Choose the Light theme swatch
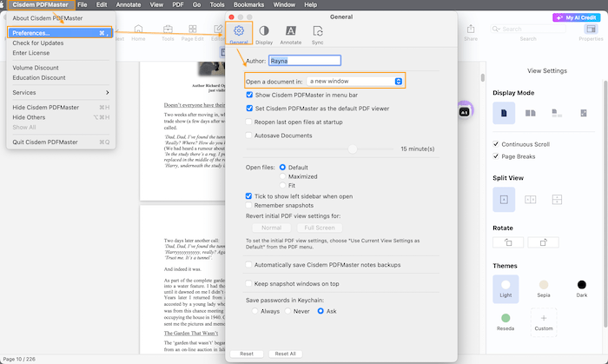 point(506,288)
